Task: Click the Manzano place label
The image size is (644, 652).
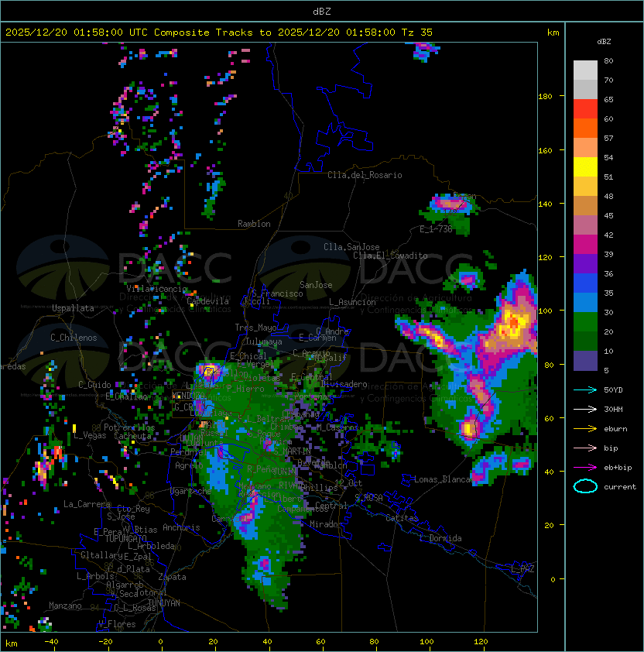Action: pos(65,606)
